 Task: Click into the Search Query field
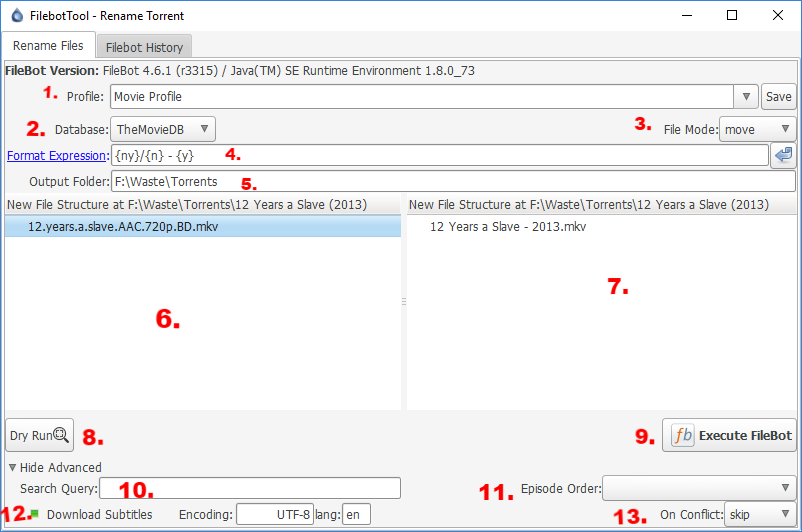point(250,488)
